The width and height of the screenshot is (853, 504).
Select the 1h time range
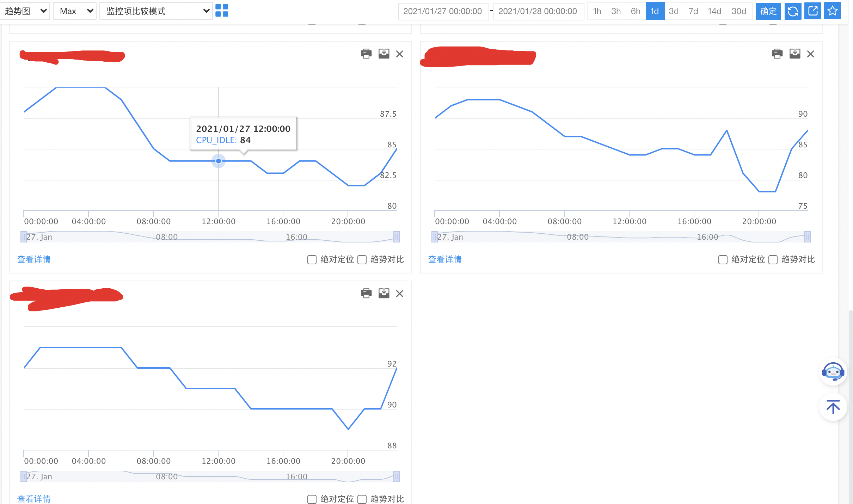click(x=597, y=11)
